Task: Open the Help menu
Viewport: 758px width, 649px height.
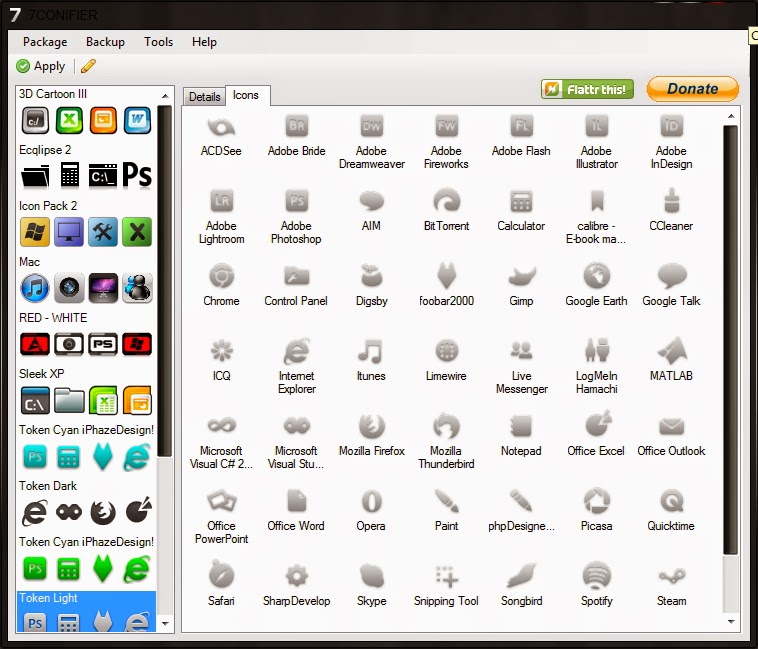Action: [204, 42]
